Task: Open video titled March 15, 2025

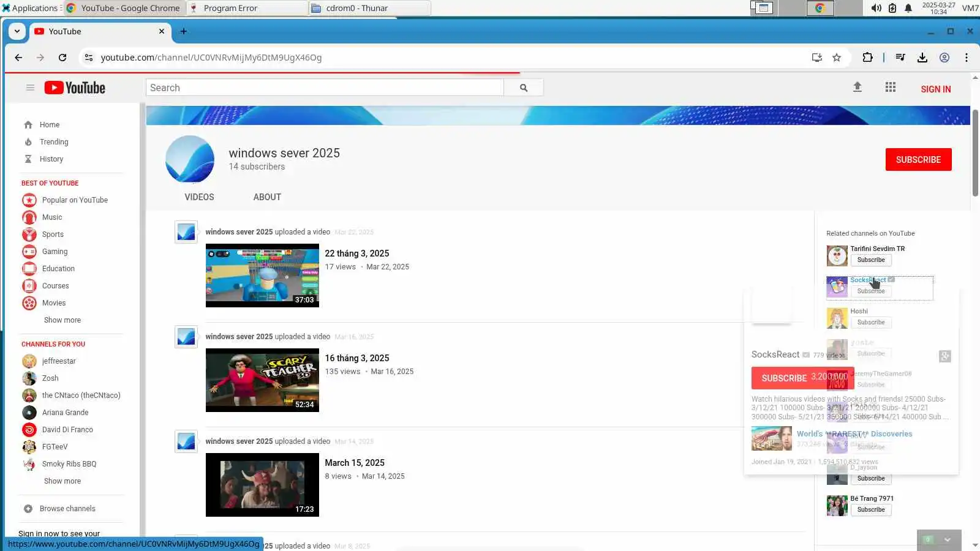Action: point(355,463)
